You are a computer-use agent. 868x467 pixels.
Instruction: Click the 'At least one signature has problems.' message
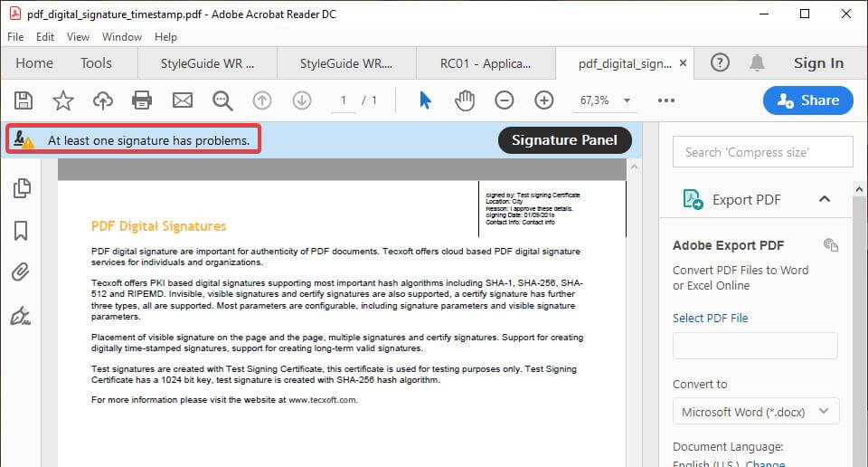coord(148,140)
